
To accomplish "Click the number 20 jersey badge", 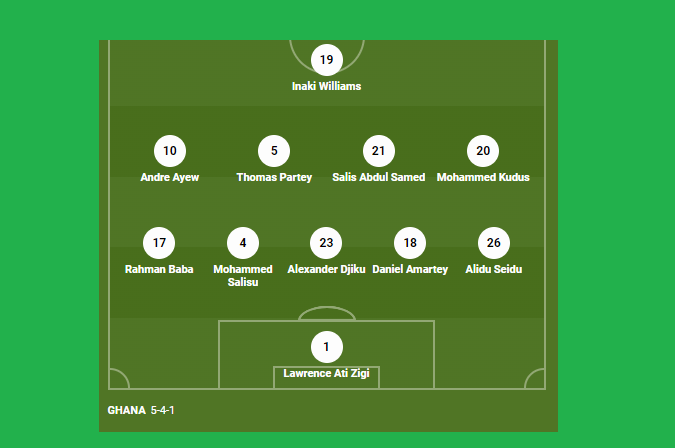I will coord(483,151).
